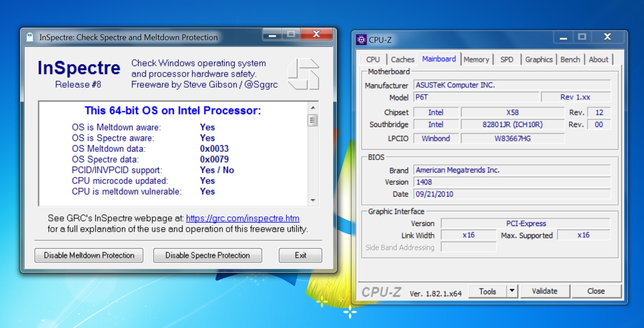
Task: Click the OS Spectre data value 0x0079
Action: (x=215, y=160)
